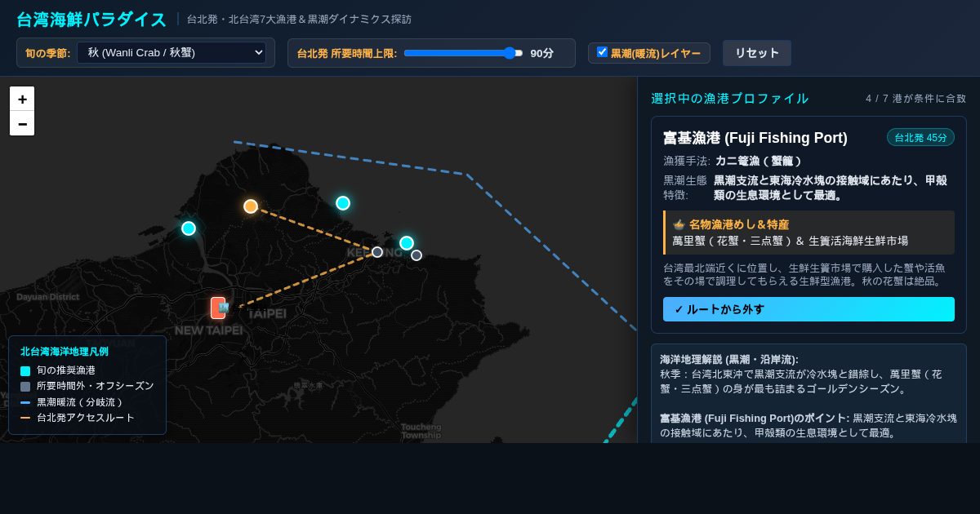Image resolution: width=980 pixels, height=514 pixels.
Task: Click the カニ篭漁（蟹籠）fishing method value
Action: 759,161
